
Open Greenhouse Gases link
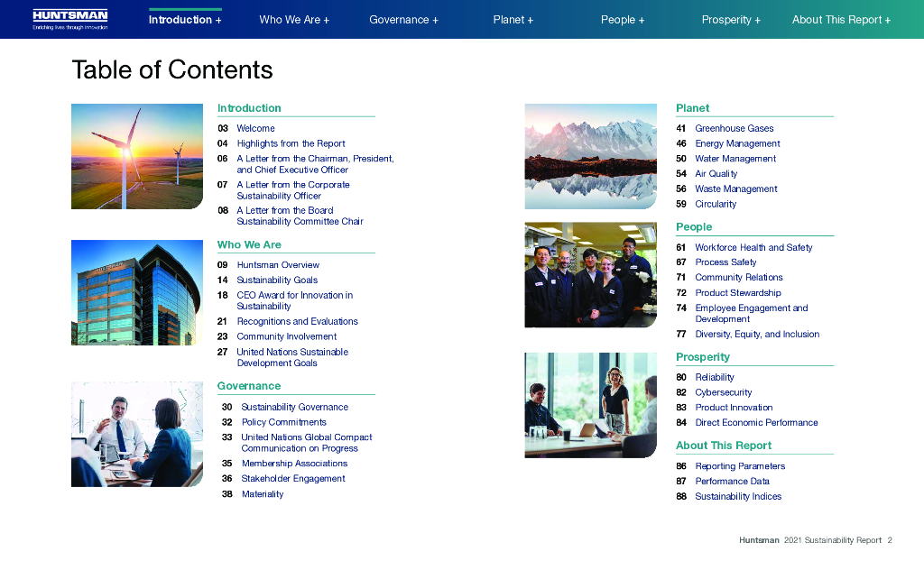click(735, 128)
